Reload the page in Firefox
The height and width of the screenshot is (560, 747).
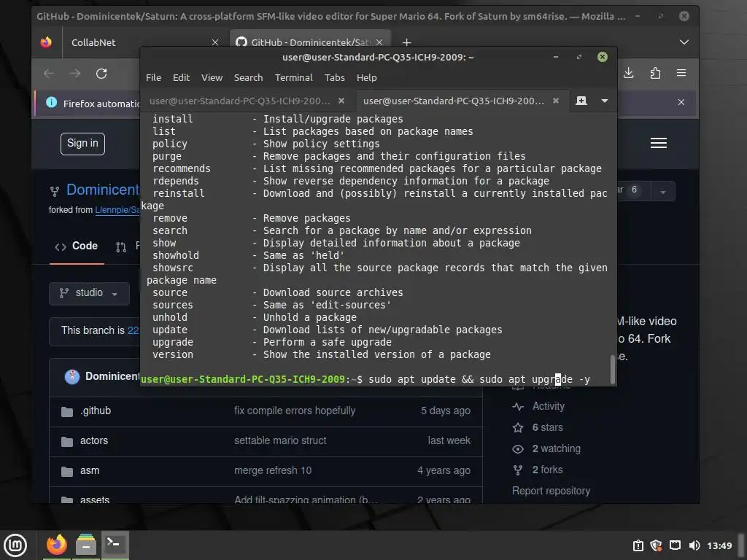pyautogui.click(x=101, y=74)
